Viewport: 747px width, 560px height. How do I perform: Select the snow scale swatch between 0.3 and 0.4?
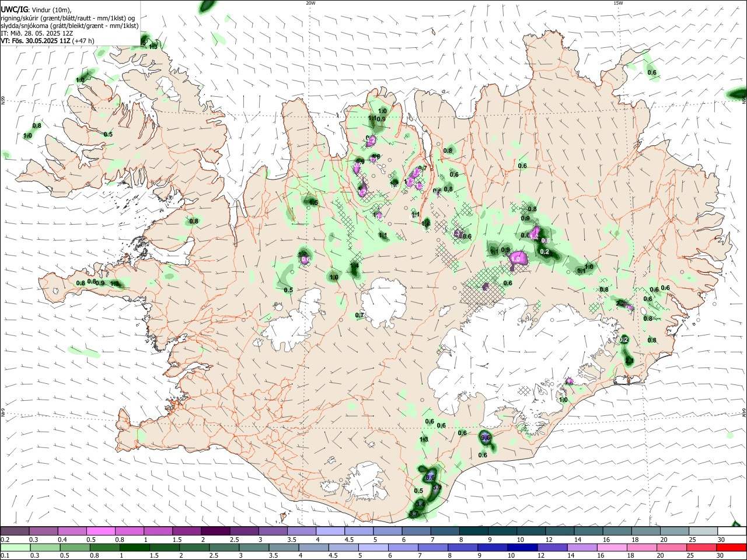pyautogui.click(x=44, y=531)
